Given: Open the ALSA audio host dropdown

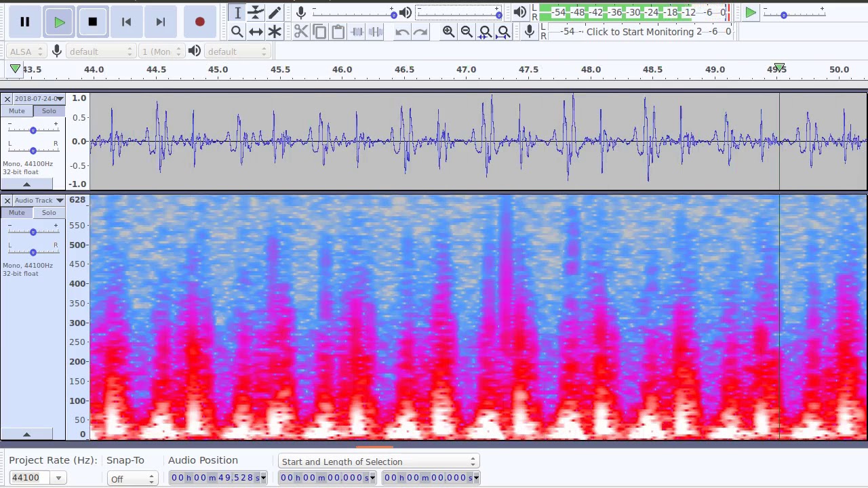Looking at the screenshot, I should click(x=26, y=52).
